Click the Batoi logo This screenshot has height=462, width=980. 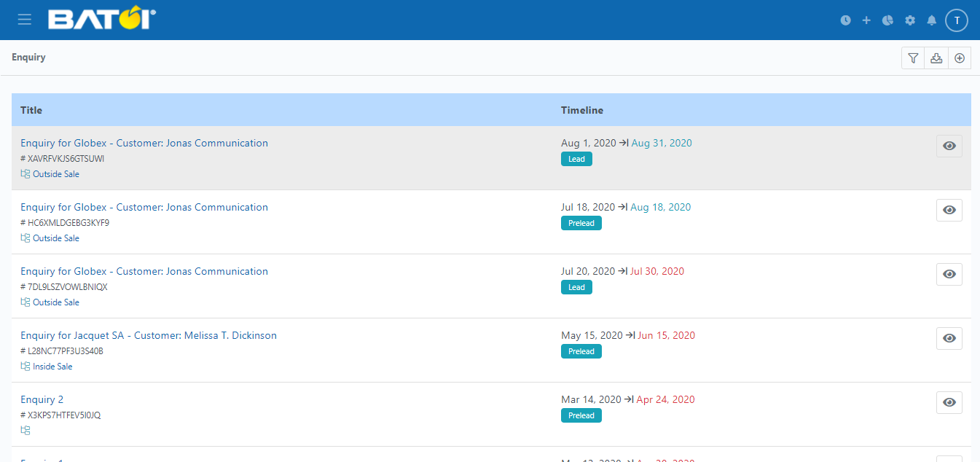102,20
